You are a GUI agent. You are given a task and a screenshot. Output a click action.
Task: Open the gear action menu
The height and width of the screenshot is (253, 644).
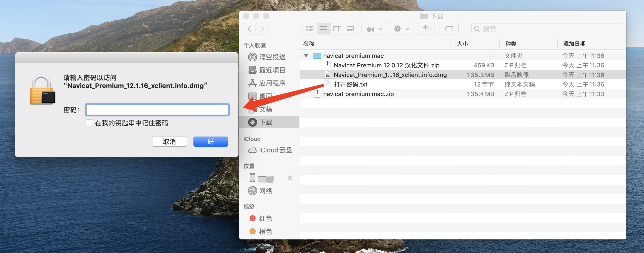(400, 29)
